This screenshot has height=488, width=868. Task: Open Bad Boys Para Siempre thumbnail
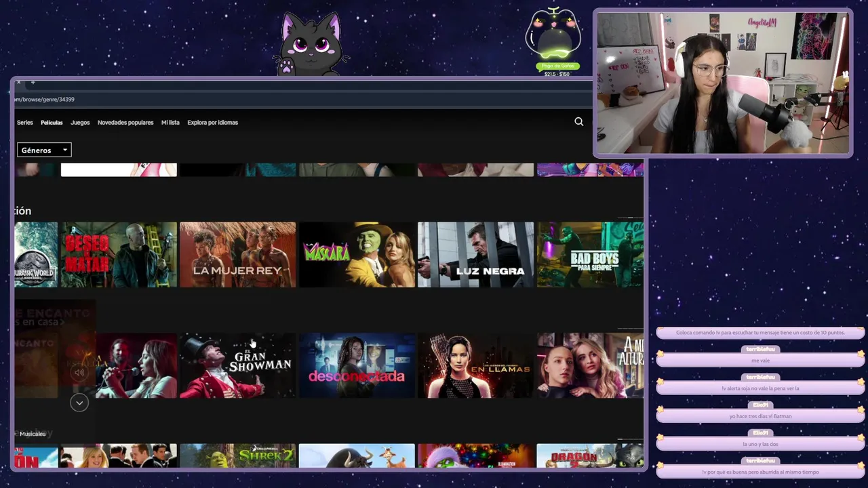pos(590,255)
